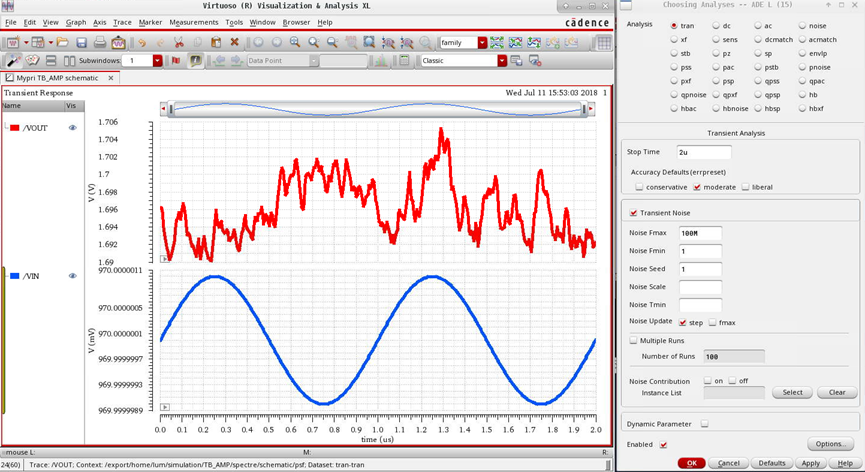Select the dc analysis radio button
865x472 pixels.
(x=716, y=25)
